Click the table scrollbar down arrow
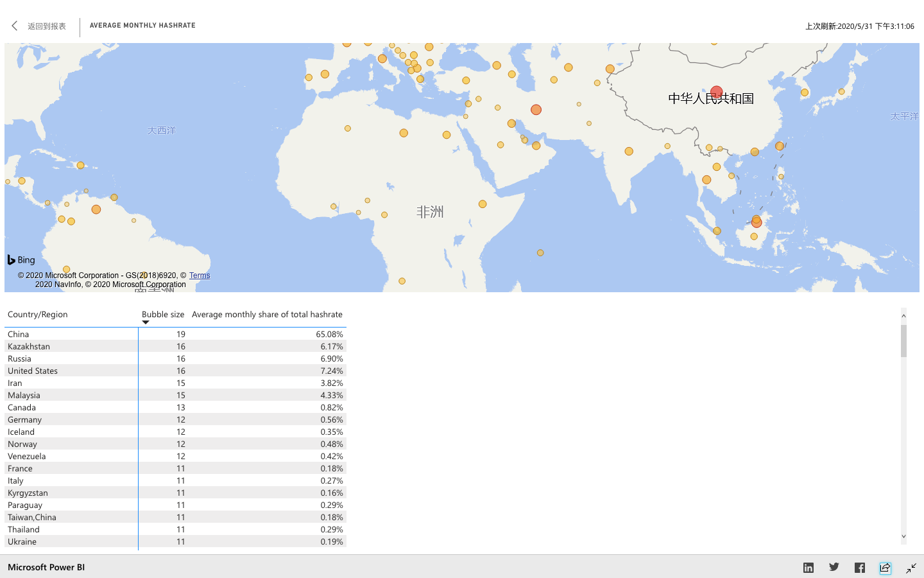The image size is (924, 578). pyautogui.click(x=903, y=536)
